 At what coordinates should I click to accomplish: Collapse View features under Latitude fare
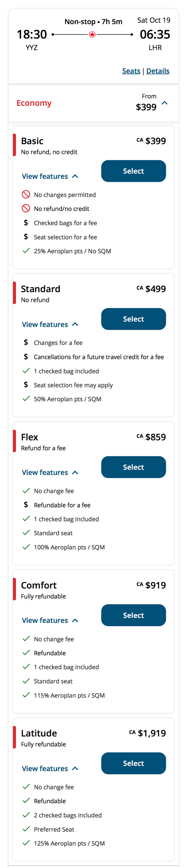50,769
